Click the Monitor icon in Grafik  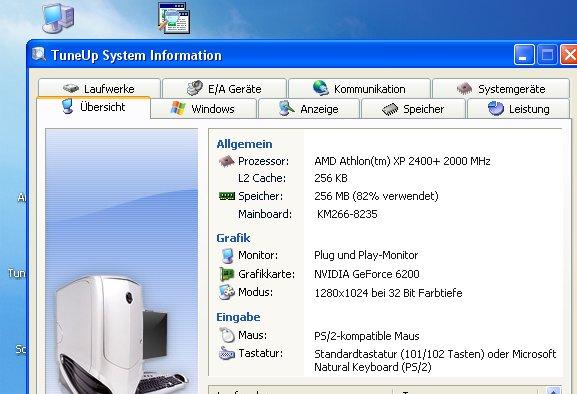point(227,255)
